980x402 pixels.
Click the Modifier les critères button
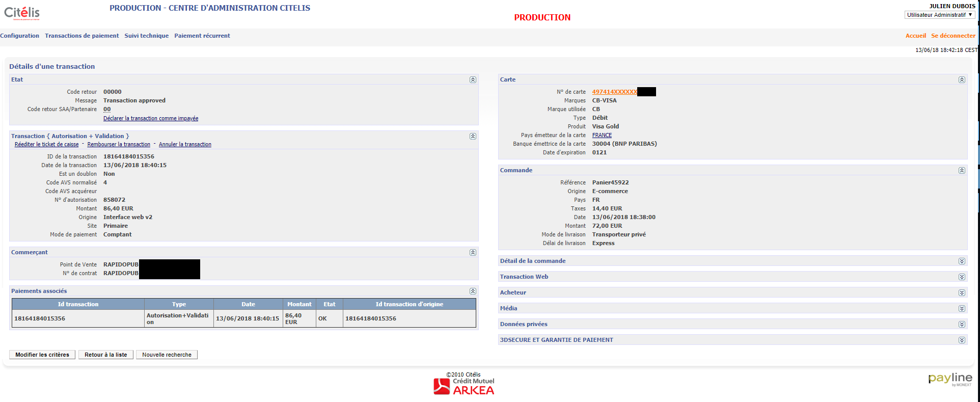pos(42,355)
